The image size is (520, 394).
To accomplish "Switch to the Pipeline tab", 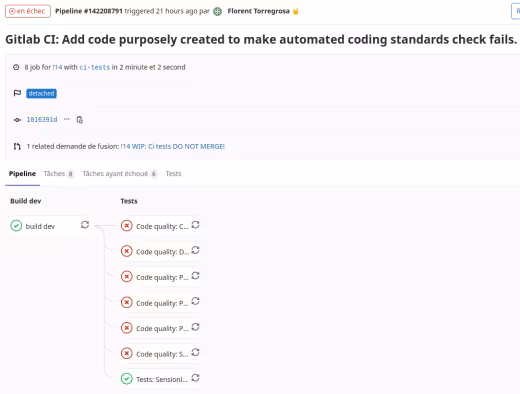I will pos(22,174).
